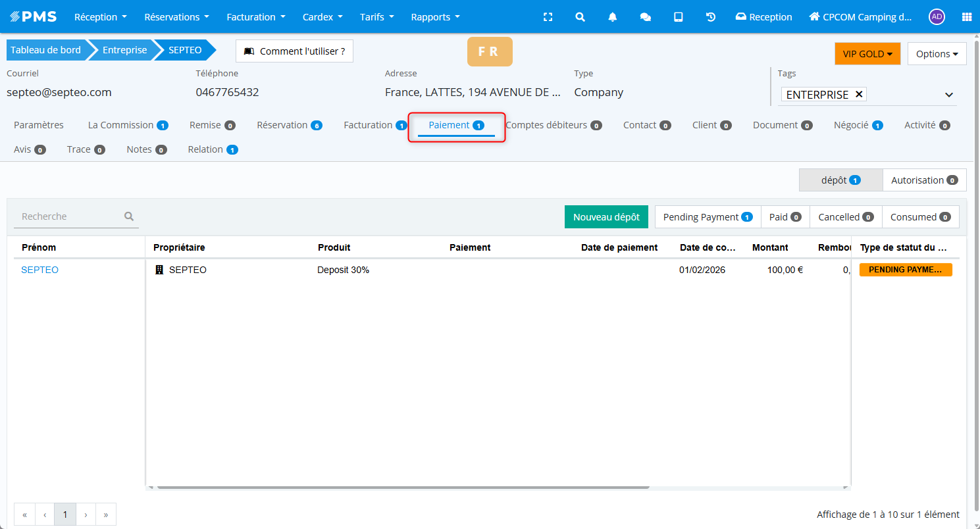Remove the ENTERPRISE tag

coord(859,95)
